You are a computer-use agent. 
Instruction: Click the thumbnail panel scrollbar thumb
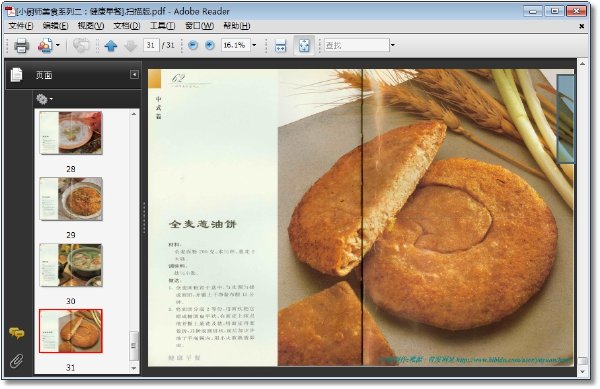point(134,345)
